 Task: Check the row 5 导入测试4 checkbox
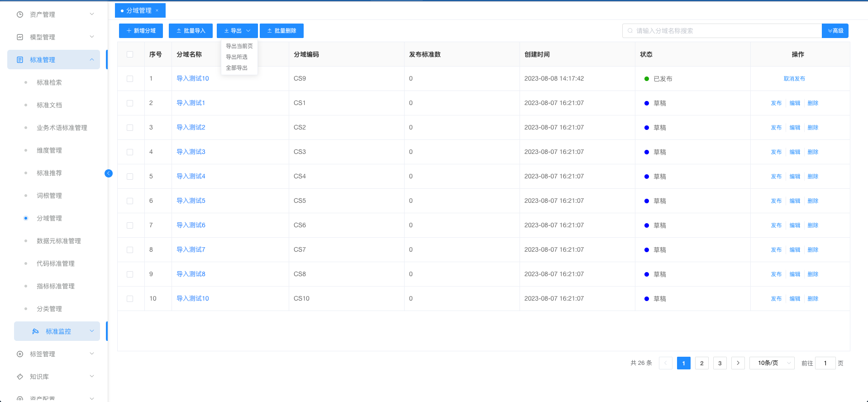[x=130, y=177]
